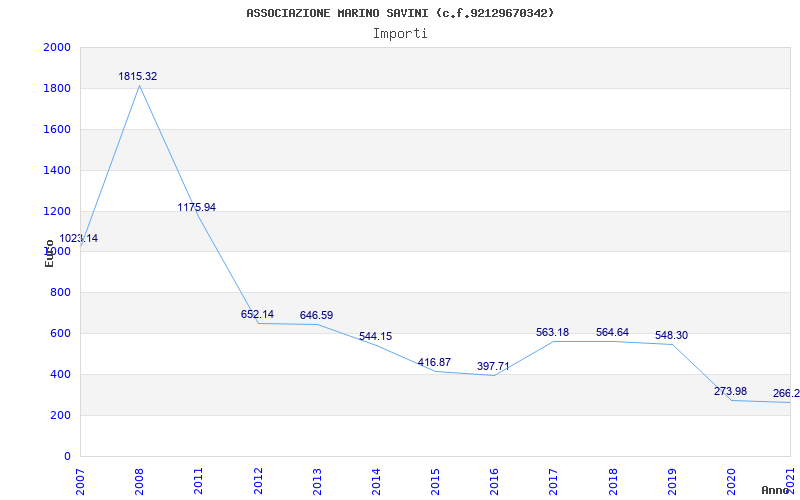This screenshot has height=500, width=800.
Task: Select the x-axis year 2007
Action: (x=80, y=481)
